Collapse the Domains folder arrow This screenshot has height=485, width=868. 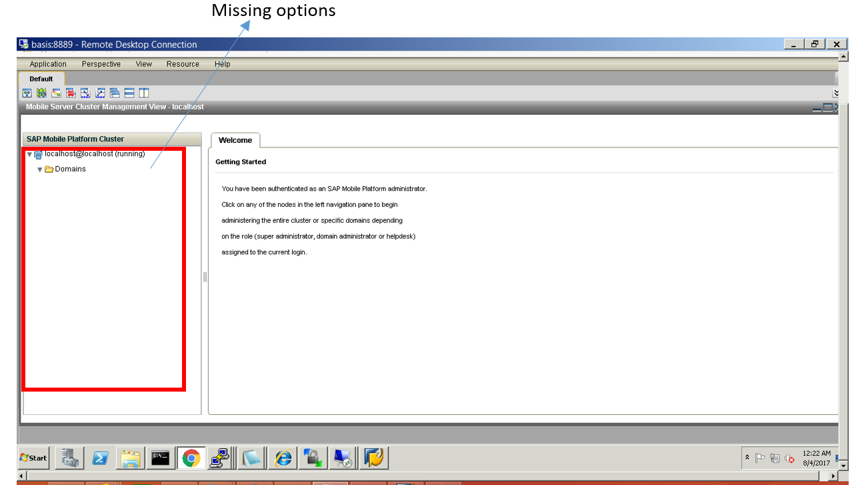[x=40, y=169]
